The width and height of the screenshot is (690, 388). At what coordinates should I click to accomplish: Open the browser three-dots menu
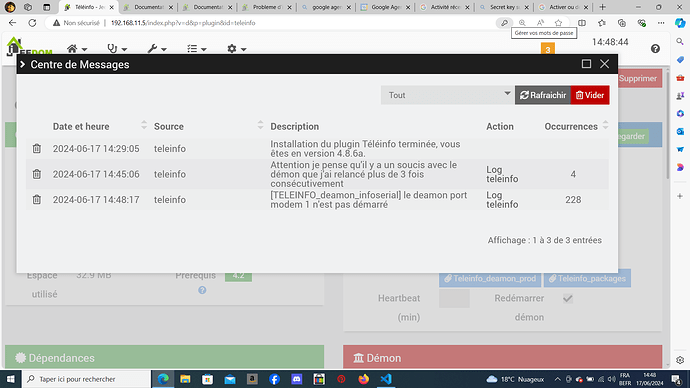click(x=661, y=23)
